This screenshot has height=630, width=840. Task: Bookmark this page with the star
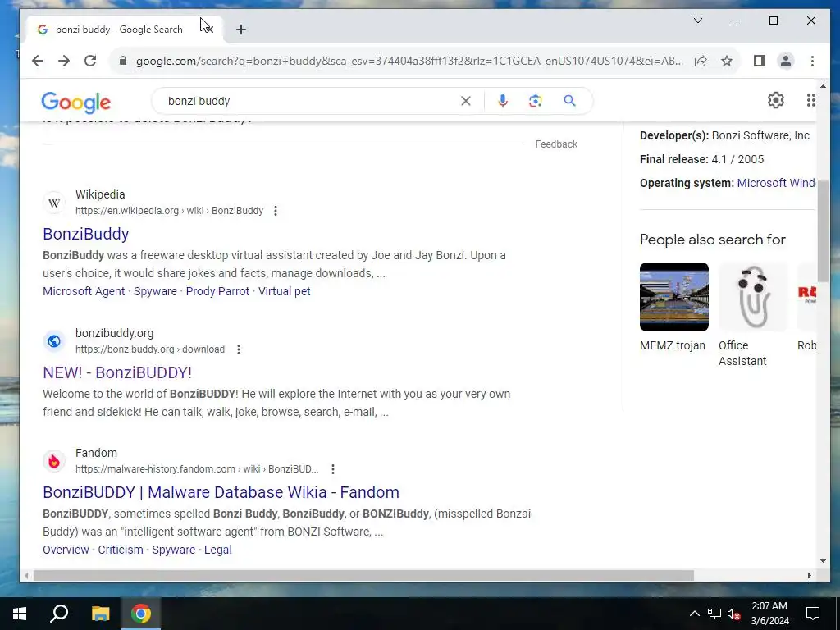pos(727,61)
